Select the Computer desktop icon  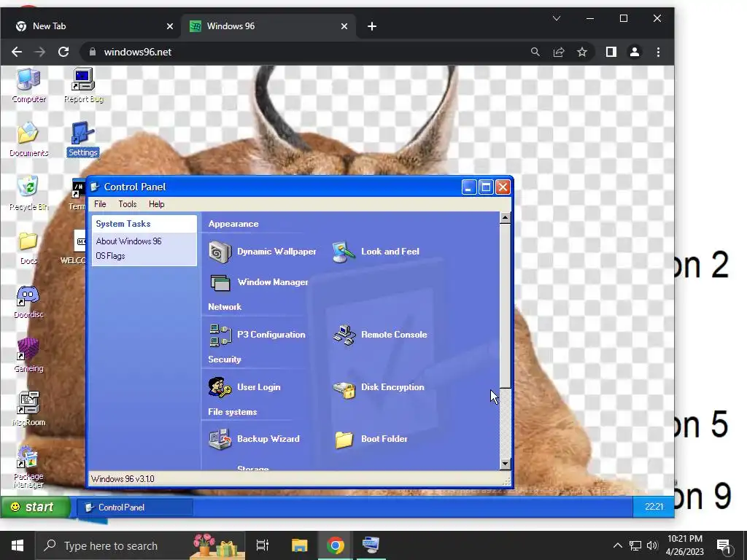(x=28, y=86)
